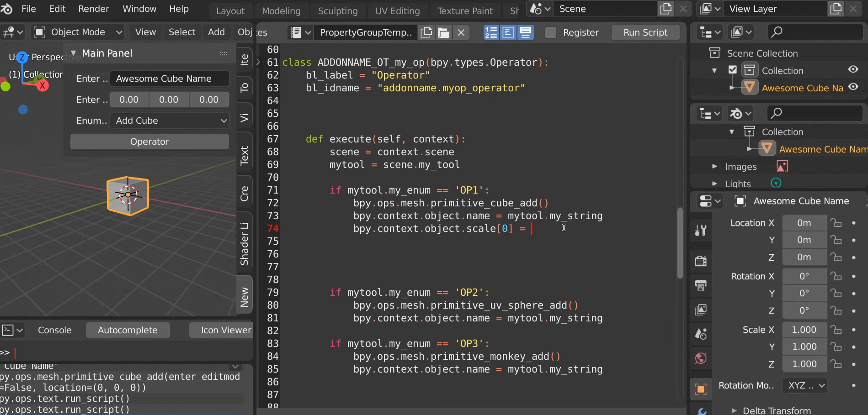This screenshot has height=415, width=868.
Task: Open the Render properties tab
Action: click(701, 261)
